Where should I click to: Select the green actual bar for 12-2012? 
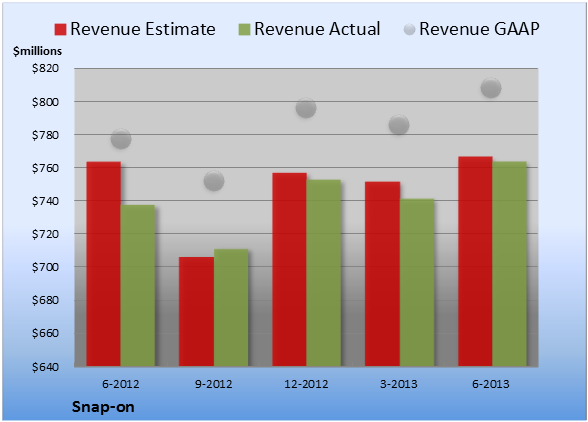click(x=324, y=273)
